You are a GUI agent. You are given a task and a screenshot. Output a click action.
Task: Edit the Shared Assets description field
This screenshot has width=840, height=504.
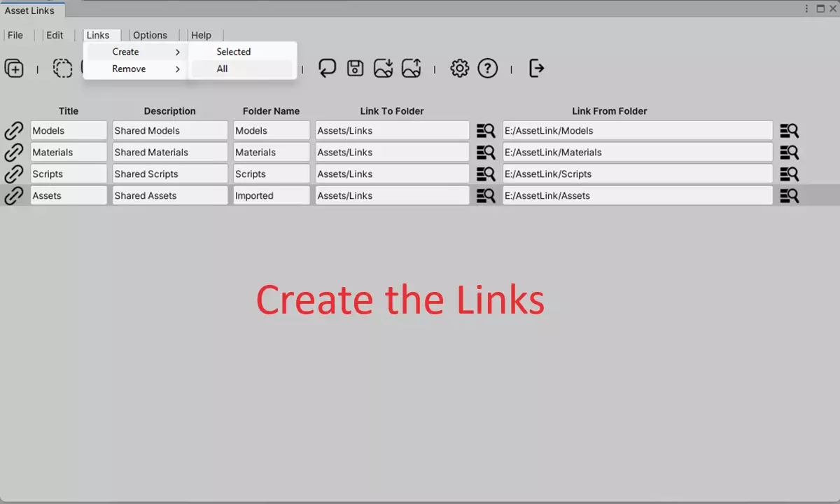(x=170, y=196)
